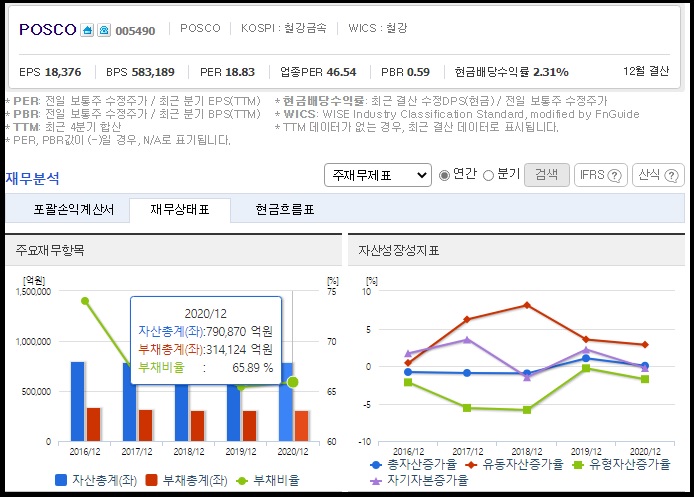
Task: Click the stock code 005490
Action: (x=135, y=31)
